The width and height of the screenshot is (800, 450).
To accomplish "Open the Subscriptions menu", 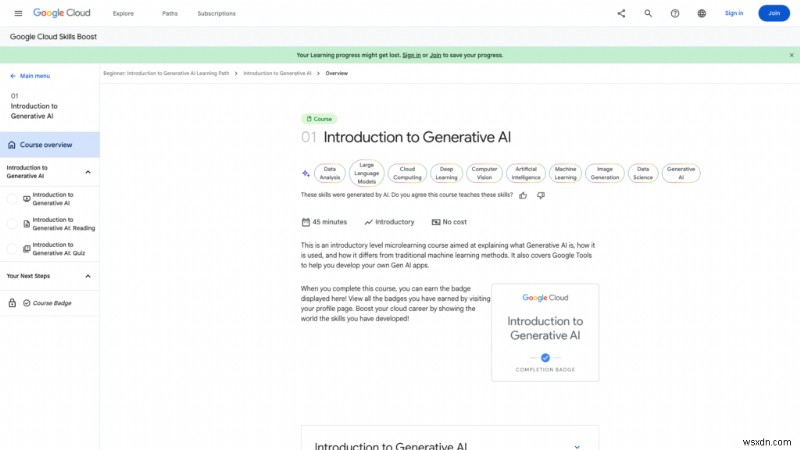I will (216, 14).
